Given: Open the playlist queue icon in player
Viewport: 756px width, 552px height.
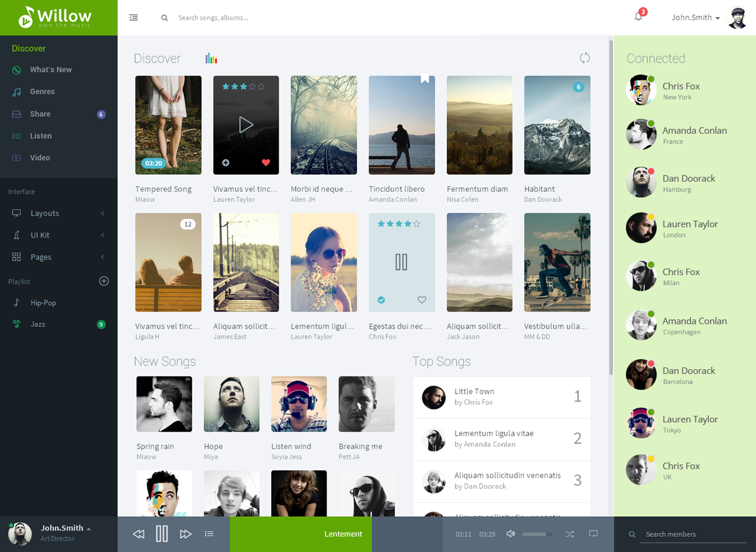Looking at the screenshot, I should click(x=209, y=534).
